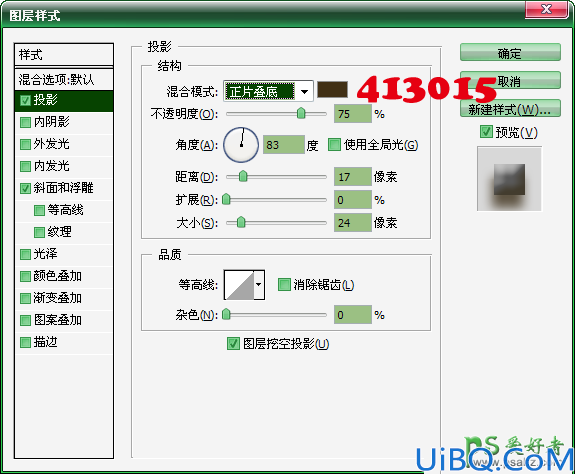Uncheck the 斜面和浮雕 checkbox
The height and width of the screenshot is (474, 575).
click(25, 188)
